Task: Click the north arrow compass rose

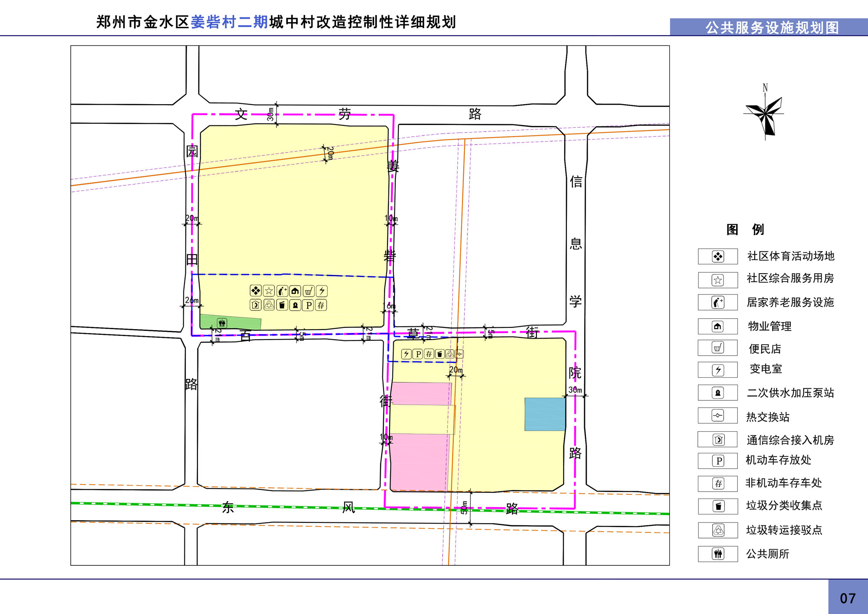Action: [x=766, y=114]
